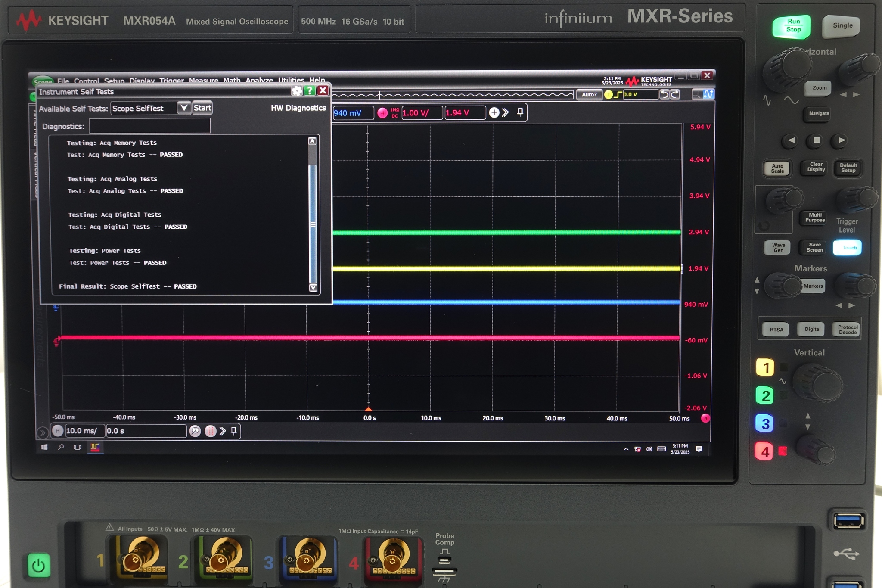Open the Windows Start menu
882x588 pixels.
(x=44, y=448)
